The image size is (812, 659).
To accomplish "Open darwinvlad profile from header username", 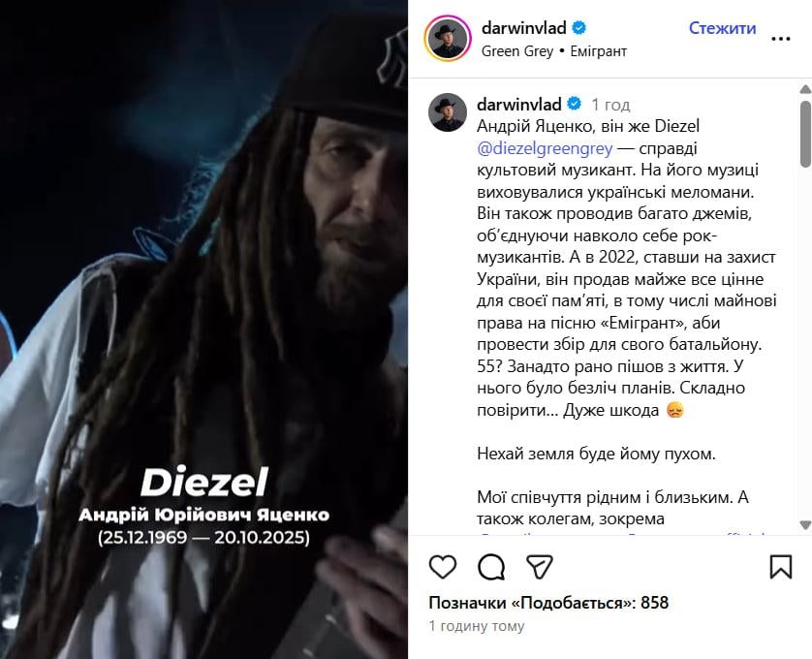I will (x=523, y=28).
